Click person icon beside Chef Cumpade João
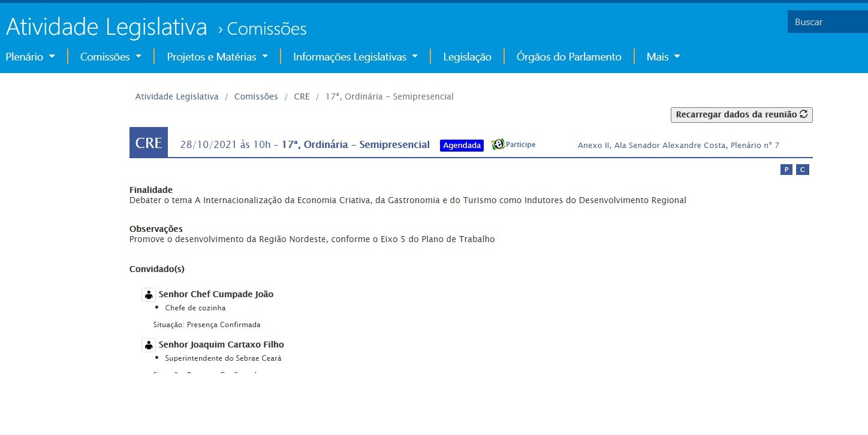 [149, 295]
